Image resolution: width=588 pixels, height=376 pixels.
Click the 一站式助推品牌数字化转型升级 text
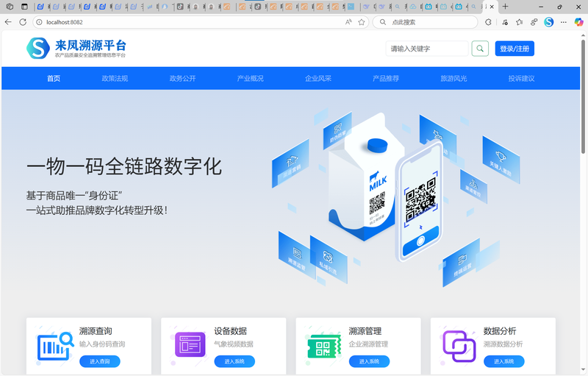(x=97, y=210)
